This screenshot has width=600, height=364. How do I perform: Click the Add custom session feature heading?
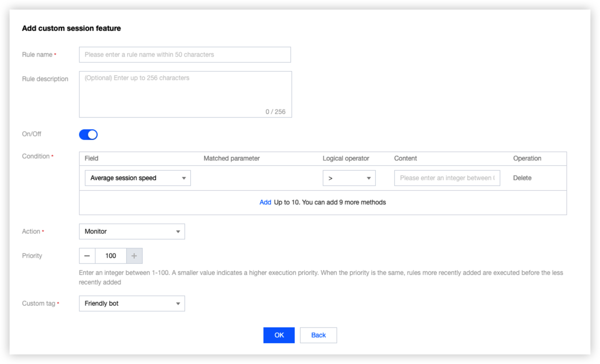tap(71, 28)
